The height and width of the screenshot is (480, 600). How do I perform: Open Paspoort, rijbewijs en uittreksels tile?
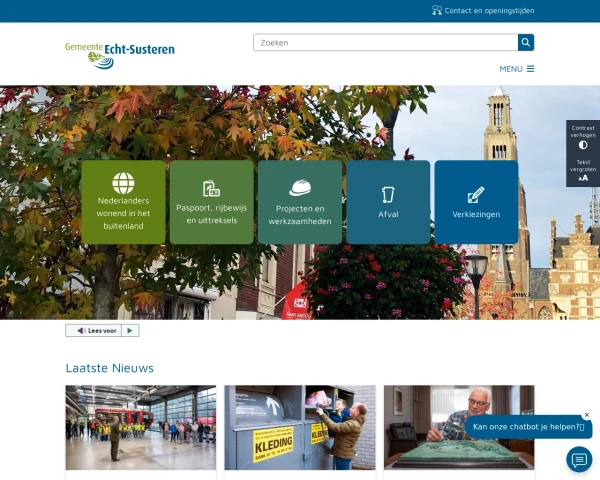click(x=212, y=202)
